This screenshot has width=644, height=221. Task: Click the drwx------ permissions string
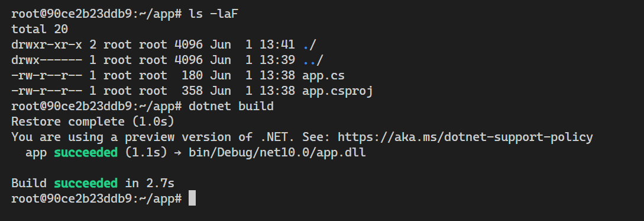[x=47, y=60]
